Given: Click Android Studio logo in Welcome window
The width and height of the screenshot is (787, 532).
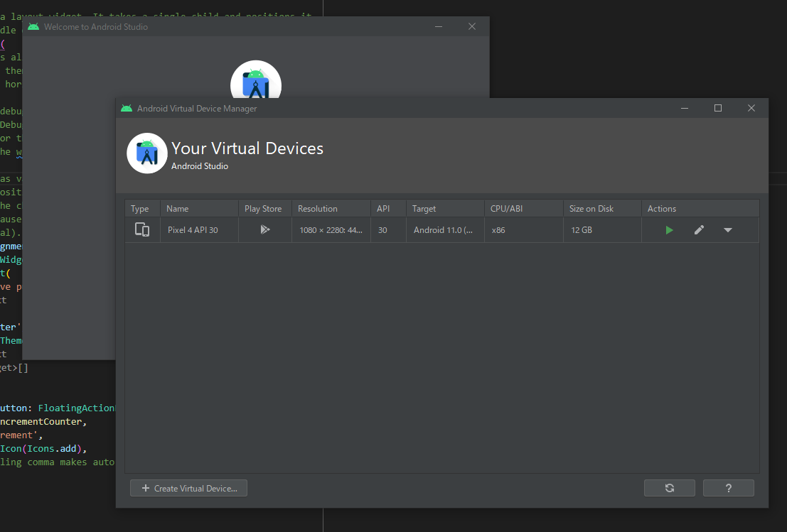Looking at the screenshot, I should pos(256,80).
